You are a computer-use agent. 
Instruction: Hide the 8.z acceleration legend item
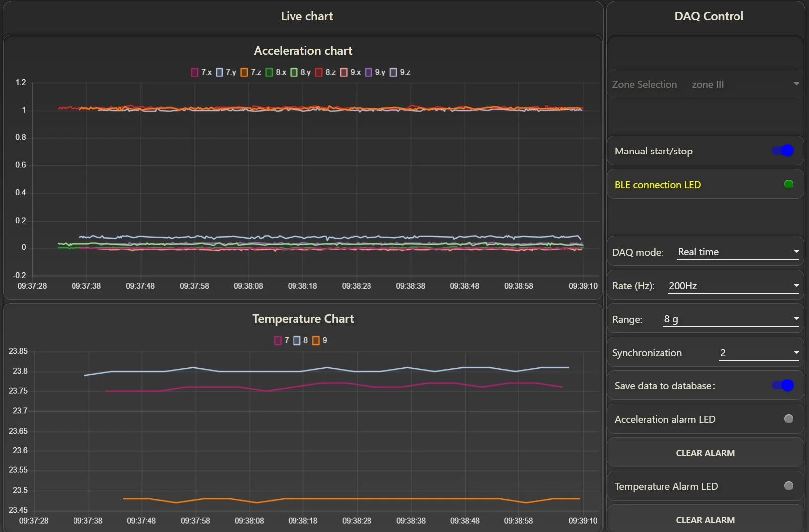[x=325, y=72]
